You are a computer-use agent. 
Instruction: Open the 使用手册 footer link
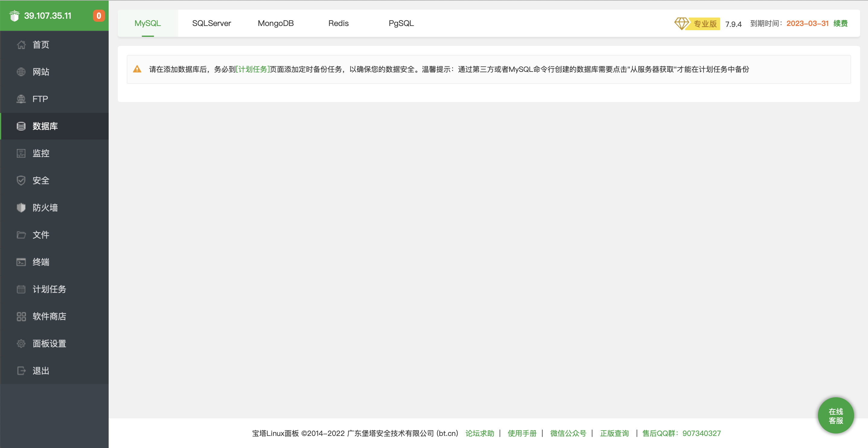point(522,433)
